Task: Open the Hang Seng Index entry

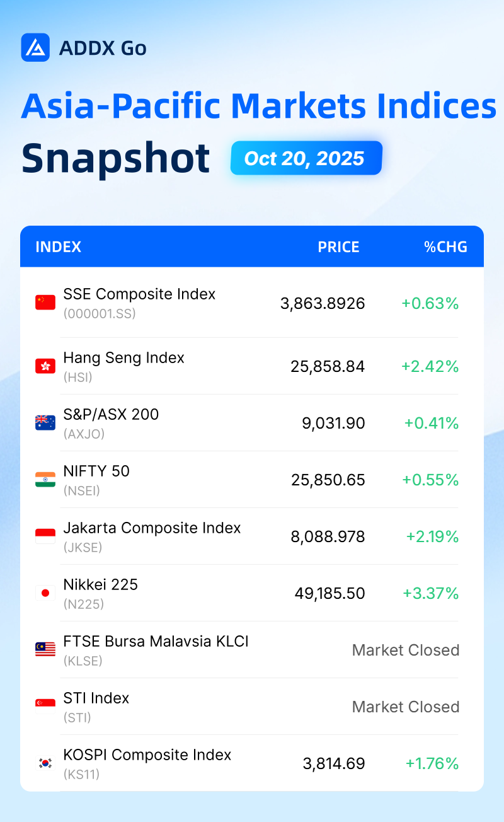Action: click(252, 366)
